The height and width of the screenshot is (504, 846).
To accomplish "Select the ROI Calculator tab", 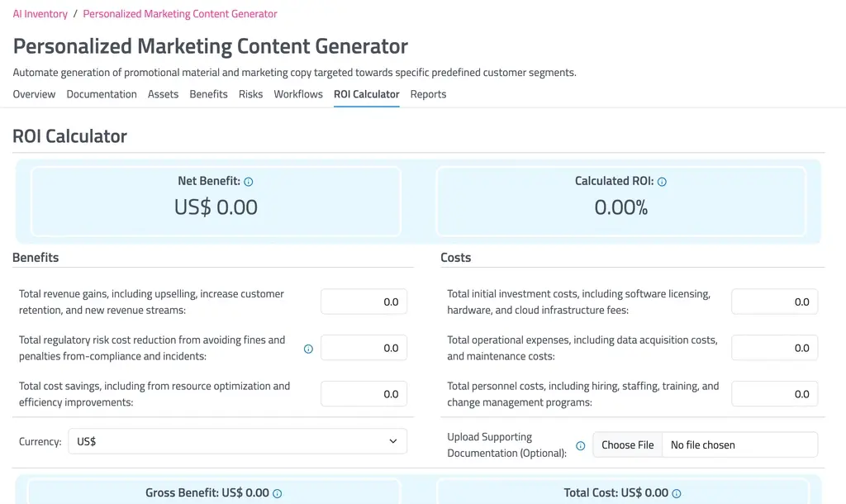I will coord(366,94).
